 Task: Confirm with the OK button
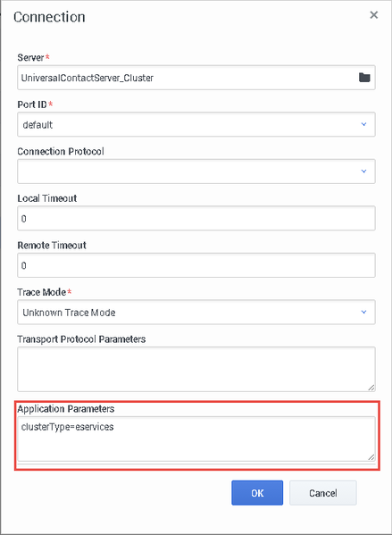click(x=257, y=493)
